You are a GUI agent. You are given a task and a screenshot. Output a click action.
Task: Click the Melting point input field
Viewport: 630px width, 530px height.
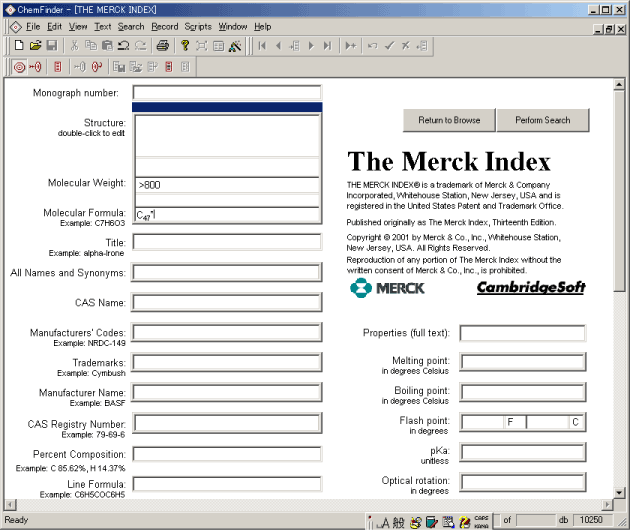click(x=523, y=362)
